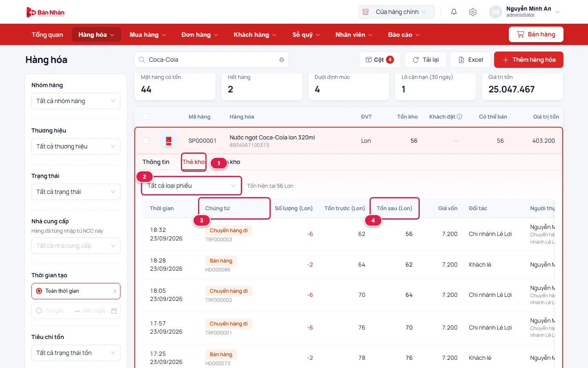Screen dimensions: 588x368
Task: Open the Cột column settings button
Action: tap(380, 60)
